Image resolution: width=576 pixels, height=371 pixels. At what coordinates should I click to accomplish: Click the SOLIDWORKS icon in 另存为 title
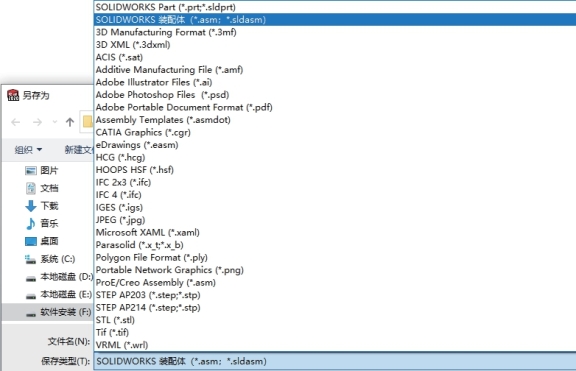pos(13,95)
